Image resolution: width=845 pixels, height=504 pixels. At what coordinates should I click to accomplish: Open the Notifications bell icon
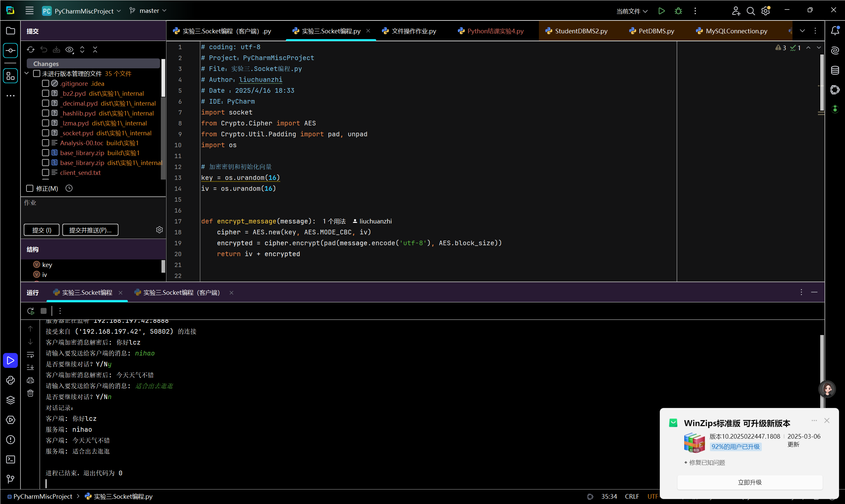pos(835,31)
